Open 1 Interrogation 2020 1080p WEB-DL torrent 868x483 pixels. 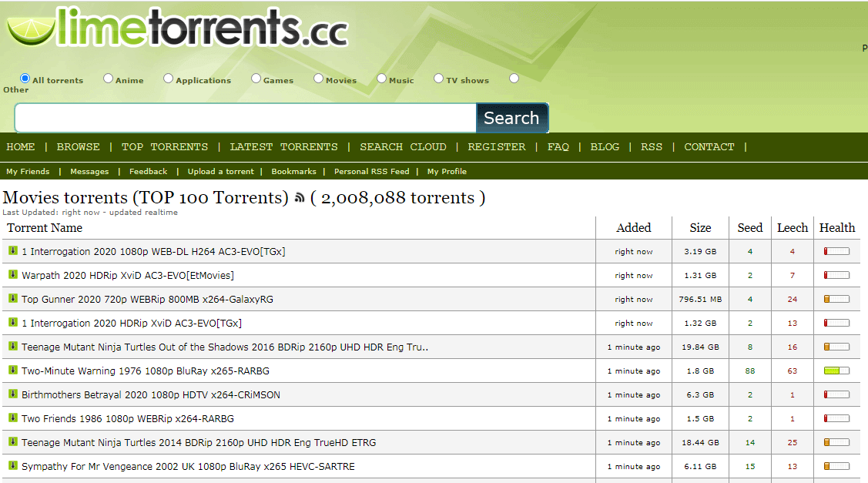153,251
